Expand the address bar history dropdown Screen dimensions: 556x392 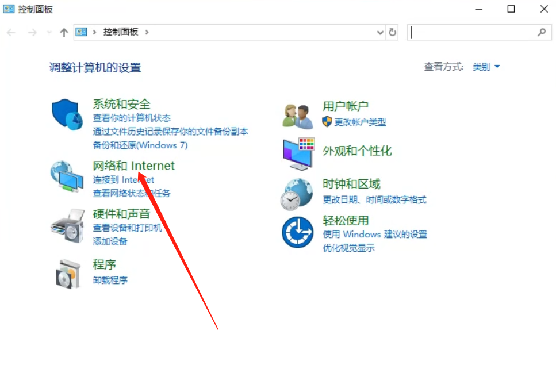(380, 33)
